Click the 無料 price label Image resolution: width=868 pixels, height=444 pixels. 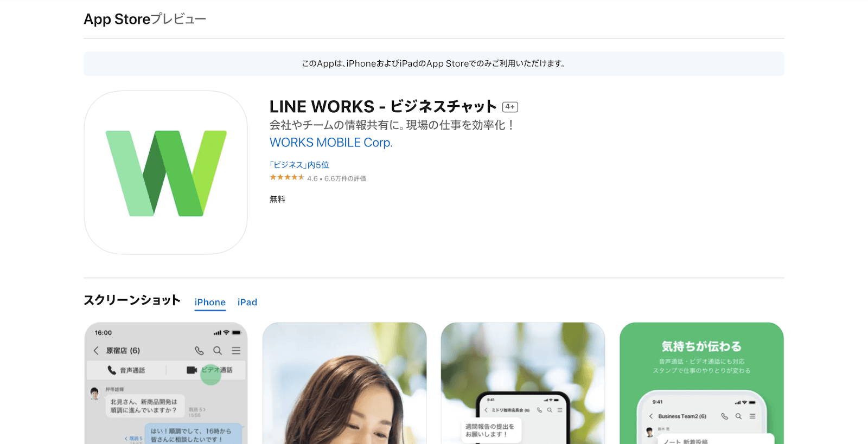tap(277, 199)
